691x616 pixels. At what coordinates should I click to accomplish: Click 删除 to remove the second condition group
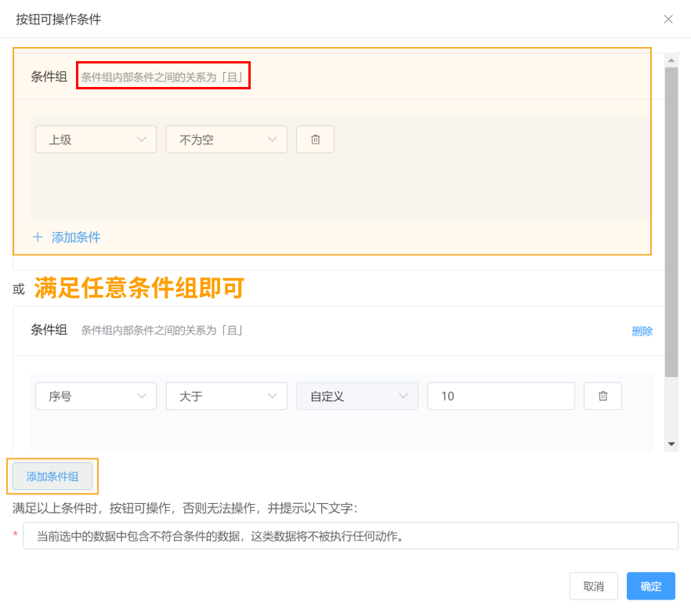click(642, 331)
